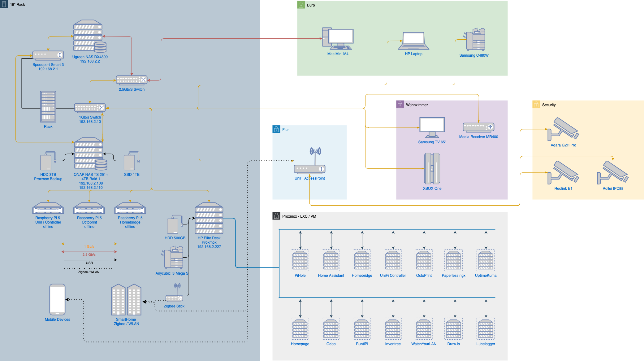Click the UniFi AccessPoint icon in Flur
The height and width of the screenshot is (361, 644).
pos(309,168)
